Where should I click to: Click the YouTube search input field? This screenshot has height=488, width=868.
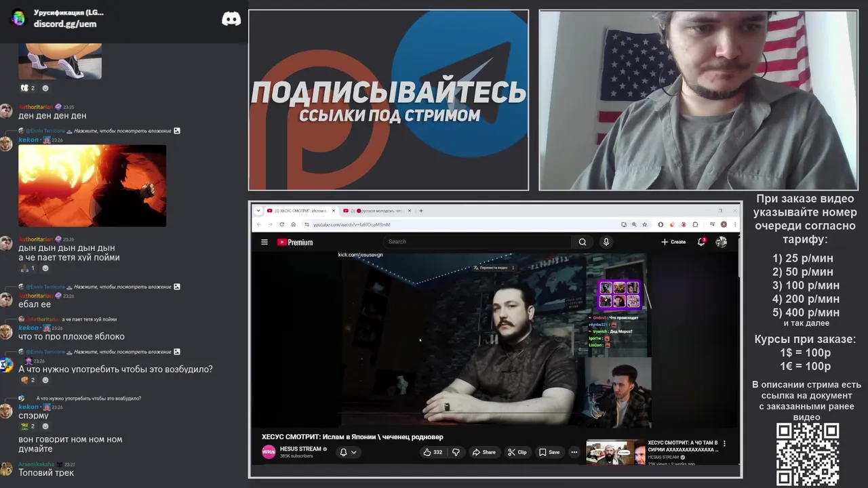coord(478,242)
